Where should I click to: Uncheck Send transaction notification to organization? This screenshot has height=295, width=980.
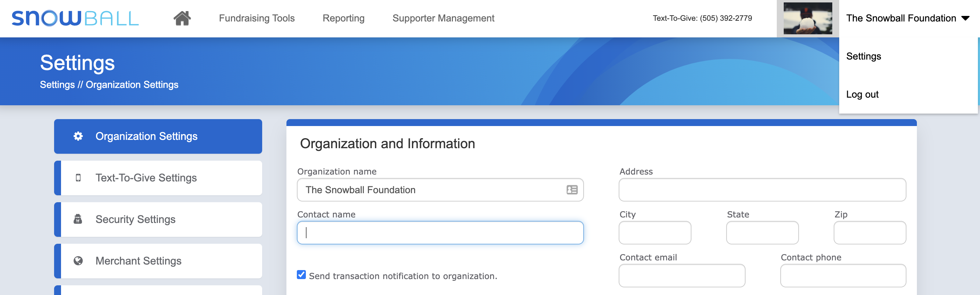pyautogui.click(x=301, y=275)
